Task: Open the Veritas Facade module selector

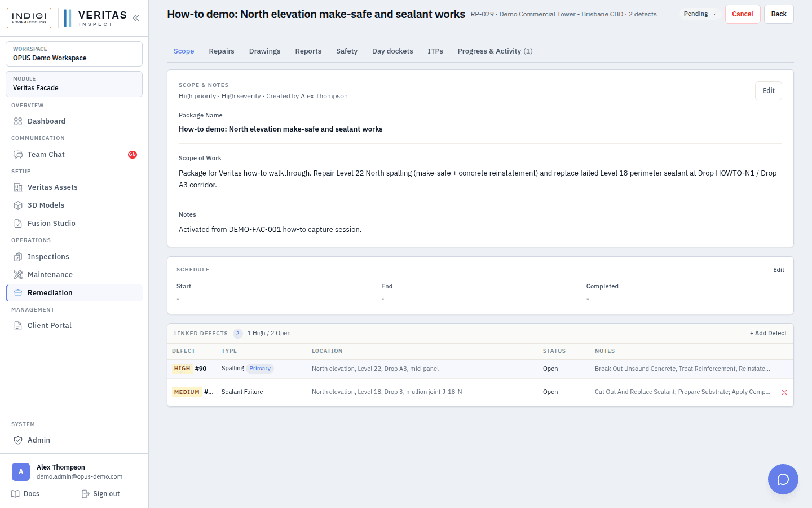Action: point(74,84)
